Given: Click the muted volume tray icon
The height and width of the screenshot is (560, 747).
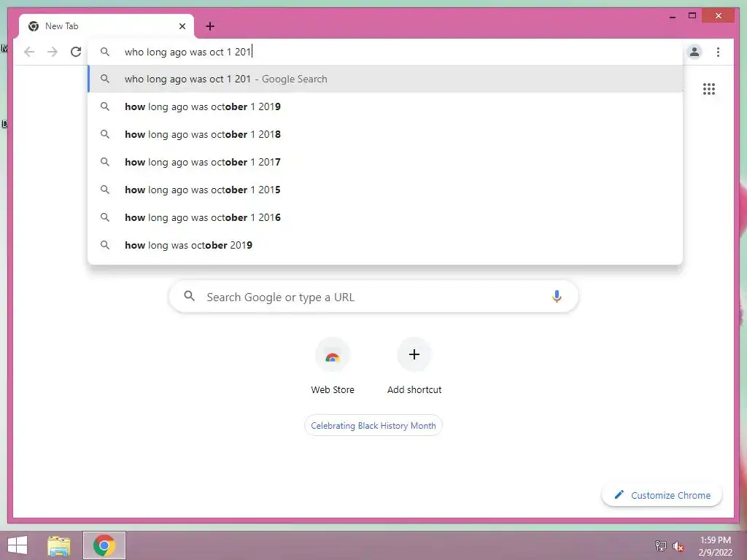Looking at the screenshot, I should [x=678, y=546].
